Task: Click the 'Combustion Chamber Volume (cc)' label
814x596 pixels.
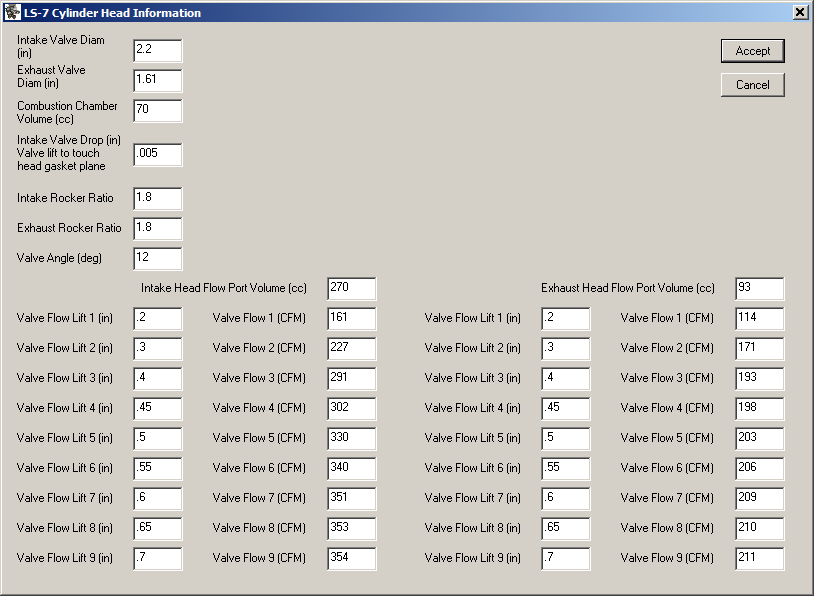Action: pyautogui.click(x=67, y=112)
